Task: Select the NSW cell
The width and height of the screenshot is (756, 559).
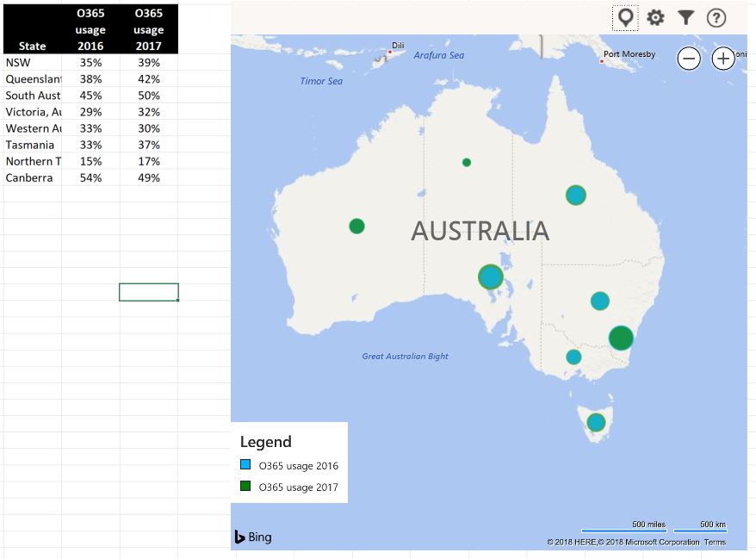Action: (x=33, y=62)
